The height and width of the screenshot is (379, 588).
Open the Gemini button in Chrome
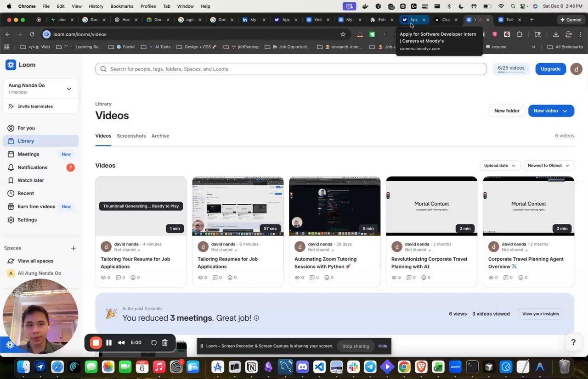(571, 20)
